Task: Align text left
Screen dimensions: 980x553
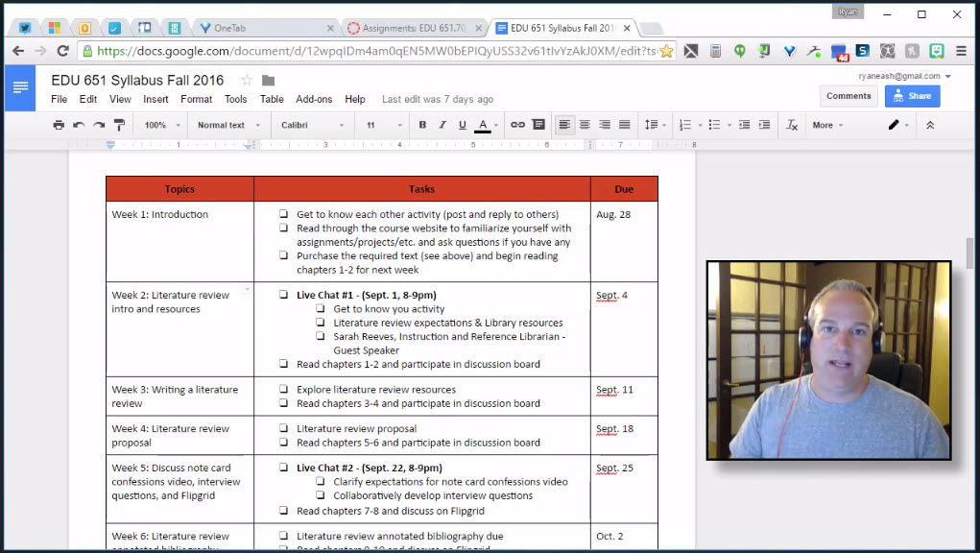Action: click(564, 125)
